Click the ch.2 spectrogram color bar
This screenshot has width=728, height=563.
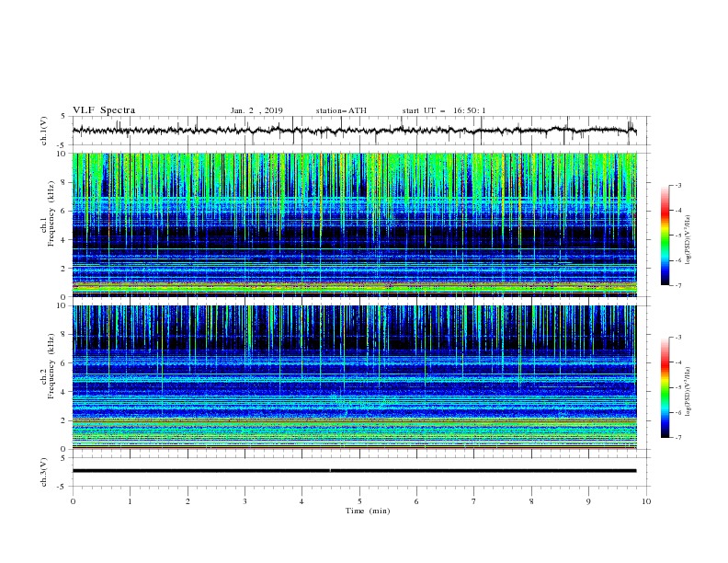pos(665,387)
